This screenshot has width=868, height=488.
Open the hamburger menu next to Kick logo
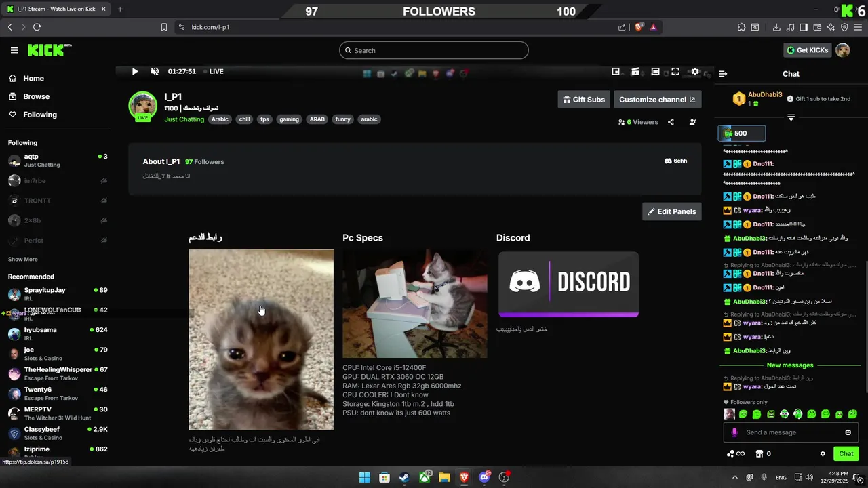14,50
